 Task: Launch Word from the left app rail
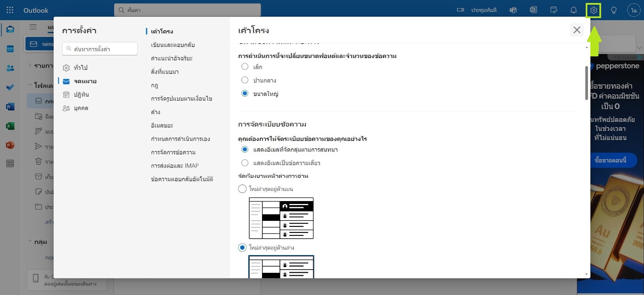[x=10, y=106]
